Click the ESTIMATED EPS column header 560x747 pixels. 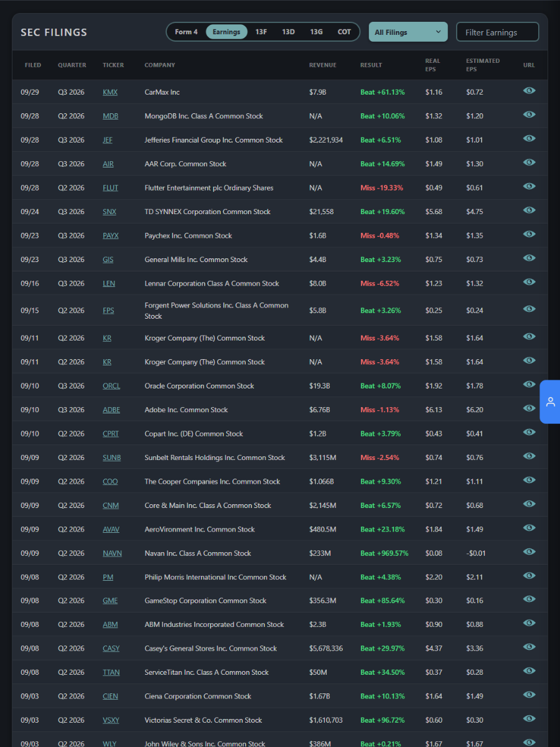click(x=483, y=65)
